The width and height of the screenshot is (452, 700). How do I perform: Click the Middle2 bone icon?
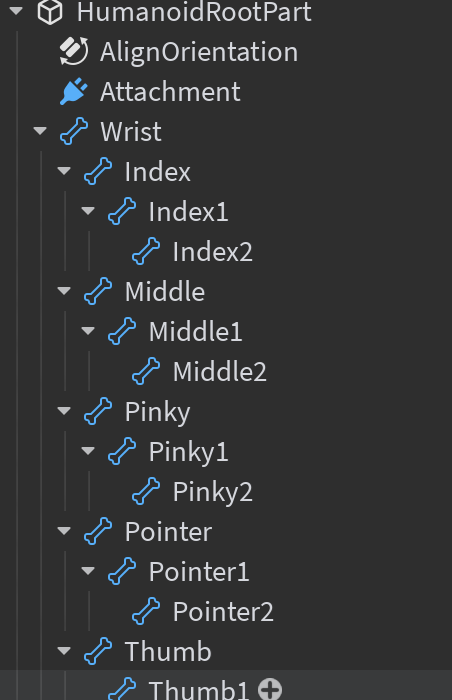click(146, 371)
